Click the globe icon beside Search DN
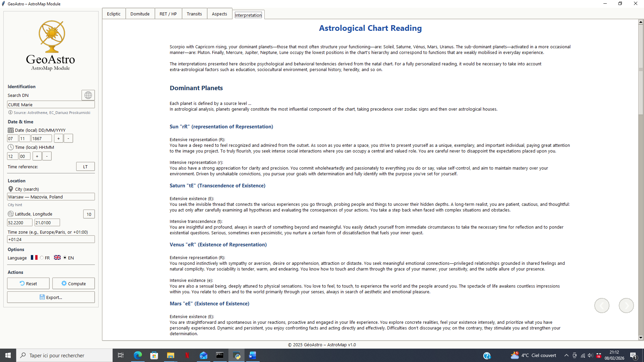 coord(88,95)
